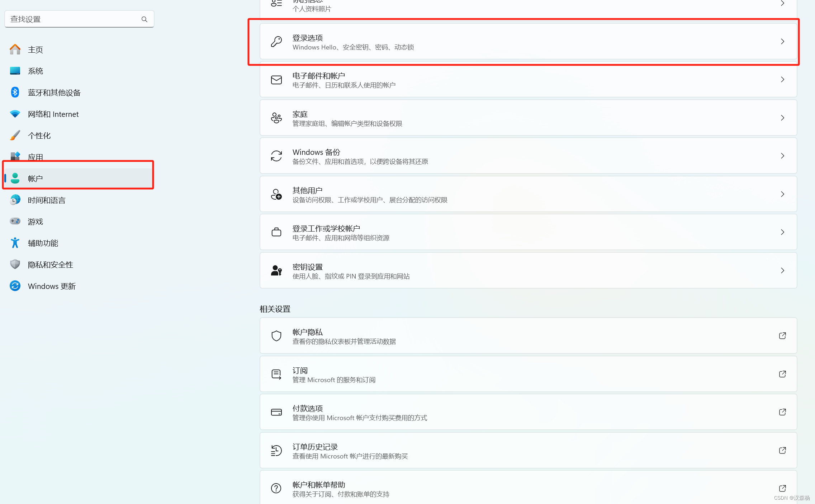Expand 登录选项 with its chevron arrow

pos(782,42)
